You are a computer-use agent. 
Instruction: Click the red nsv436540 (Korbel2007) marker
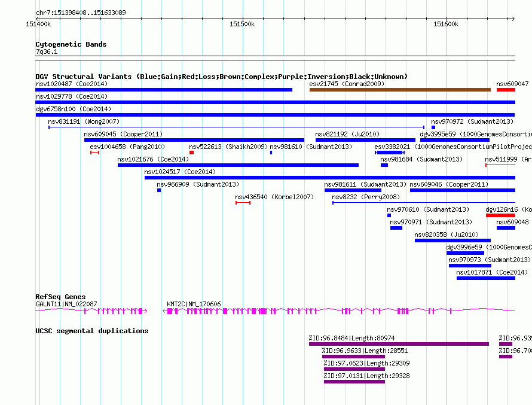click(243, 203)
